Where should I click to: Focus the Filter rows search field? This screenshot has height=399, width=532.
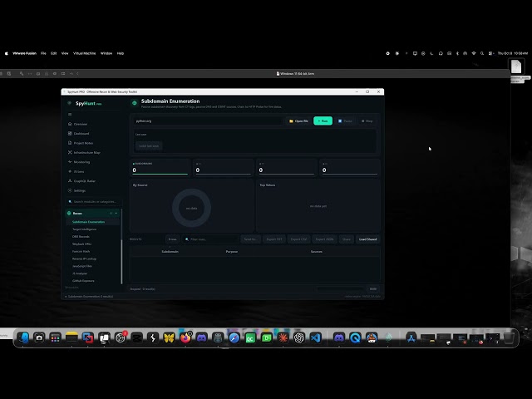pyautogui.click(x=210, y=239)
